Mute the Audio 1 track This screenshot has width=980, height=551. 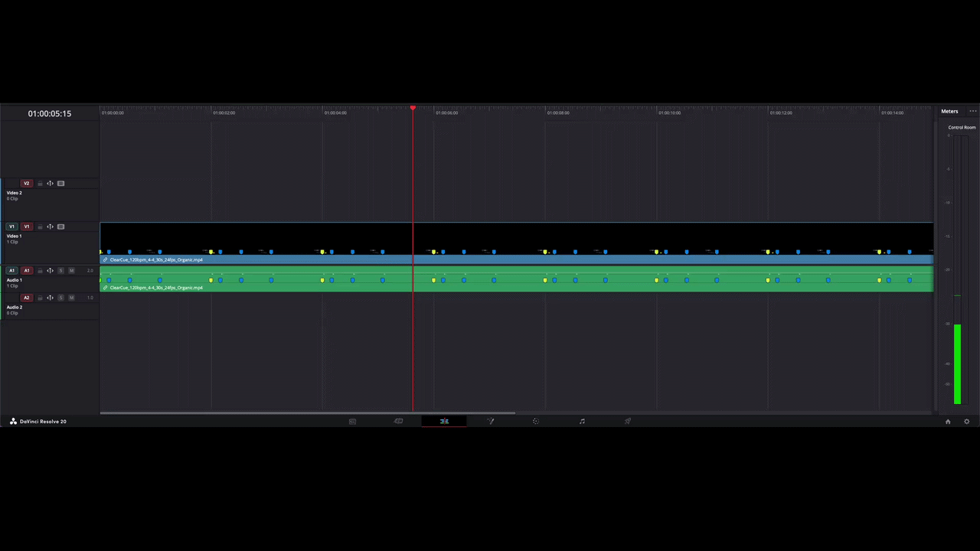click(71, 270)
